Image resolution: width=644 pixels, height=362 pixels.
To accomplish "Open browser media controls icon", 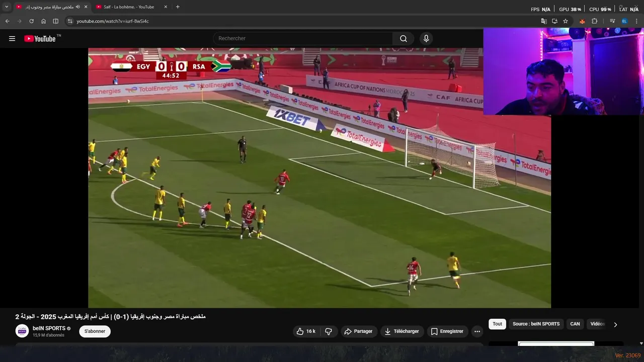I will pyautogui.click(x=612, y=21).
